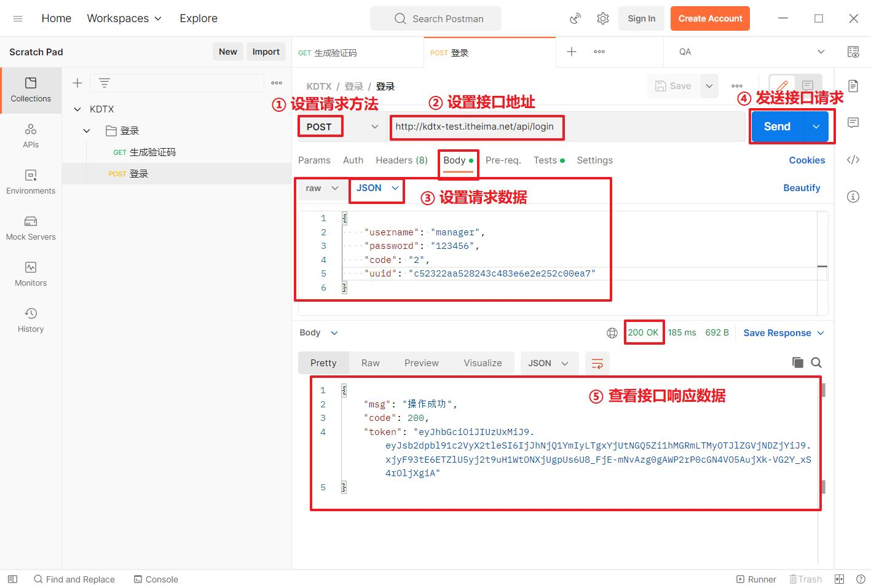
Task: Add a new collection with plus icon
Action: click(x=77, y=83)
